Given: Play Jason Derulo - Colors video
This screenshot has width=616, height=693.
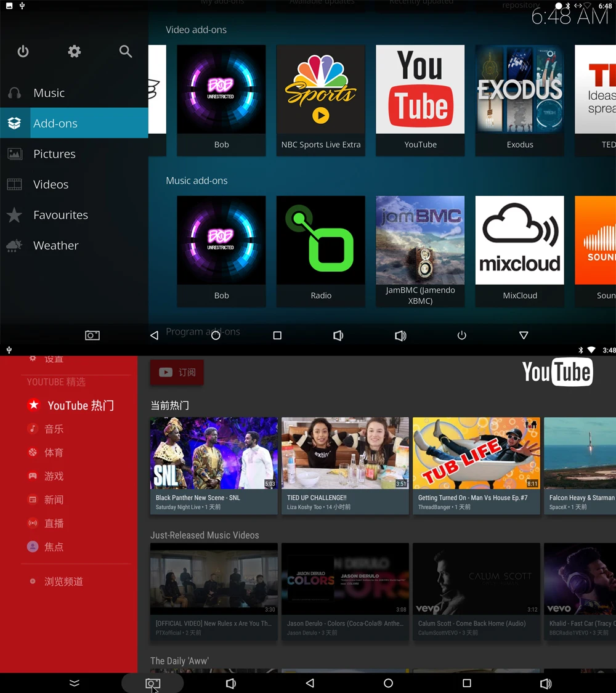Looking at the screenshot, I should coord(345,591).
